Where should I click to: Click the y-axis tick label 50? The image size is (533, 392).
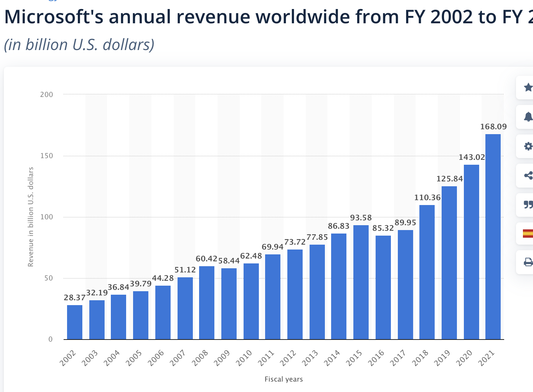[x=48, y=278]
